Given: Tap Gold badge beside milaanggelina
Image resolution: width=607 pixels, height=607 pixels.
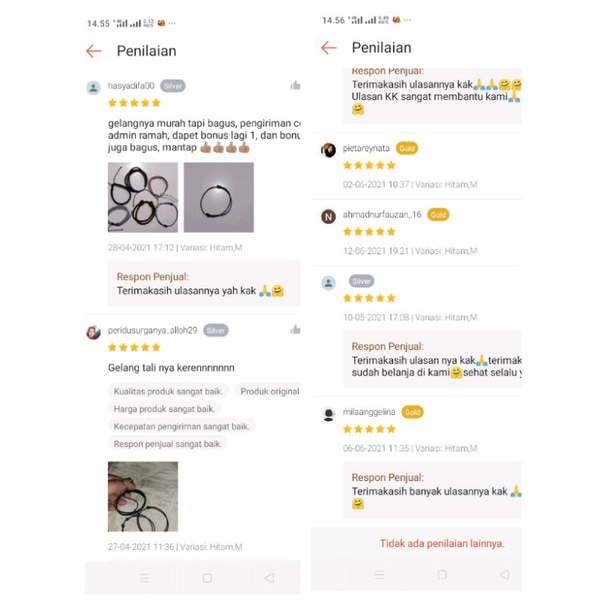Looking at the screenshot, I should [412, 412].
